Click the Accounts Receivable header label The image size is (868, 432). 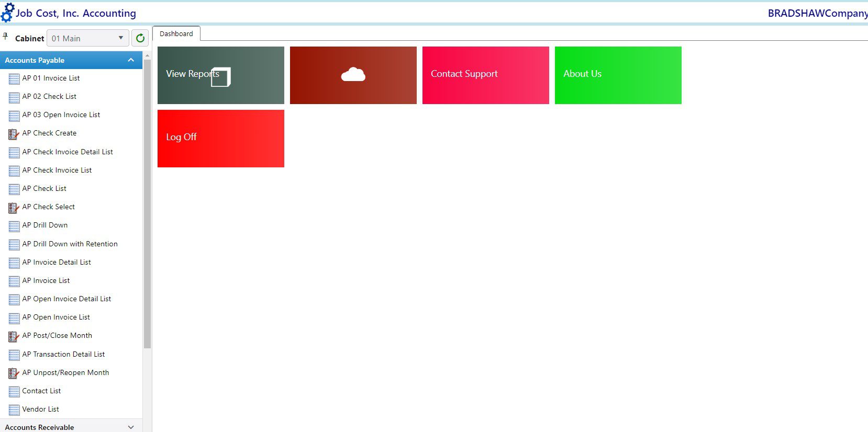[x=39, y=427]
